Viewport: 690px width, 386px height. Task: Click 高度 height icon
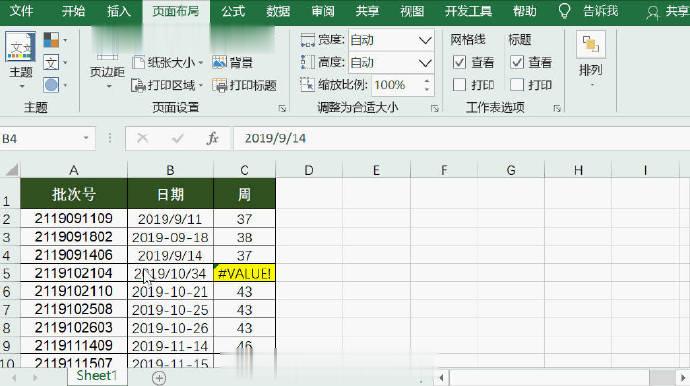[x=308, y=62]
